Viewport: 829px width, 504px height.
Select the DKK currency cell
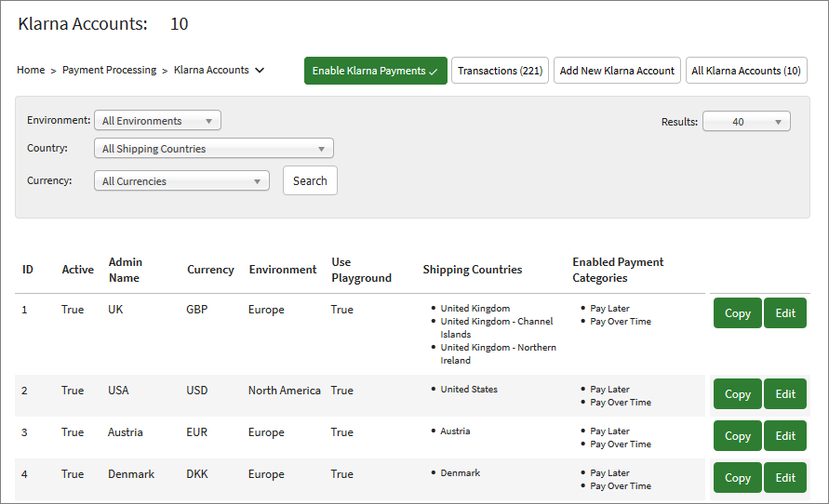(x=196, y=474)
